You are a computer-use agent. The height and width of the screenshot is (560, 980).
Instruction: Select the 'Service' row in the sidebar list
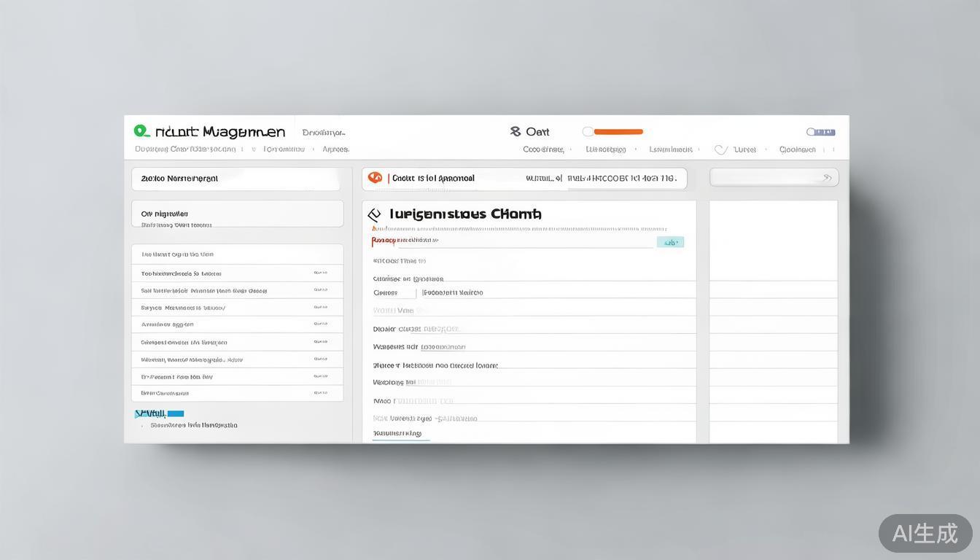point(237,308)
